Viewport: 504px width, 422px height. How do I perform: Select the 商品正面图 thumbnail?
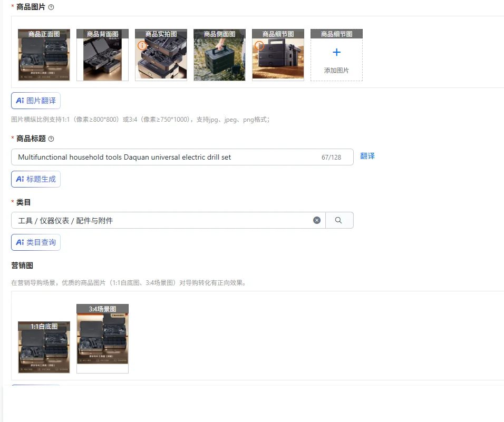(x=44, y=55)
